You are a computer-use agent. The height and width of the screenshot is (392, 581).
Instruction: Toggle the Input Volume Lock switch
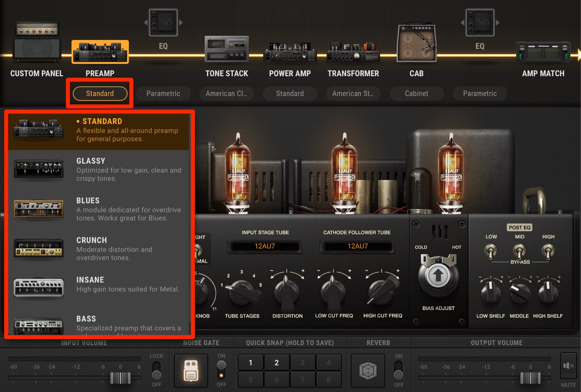tap(156, 370)
